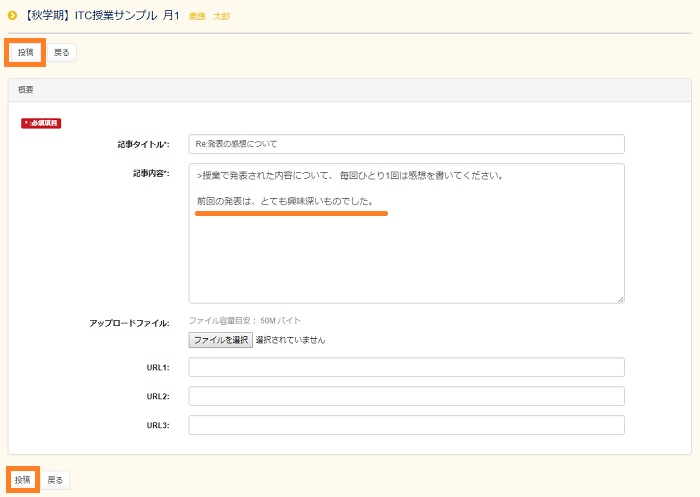This screenshot has width=700, height=497.
Task: Select the URL1 input field
Action: pos(406,368)
